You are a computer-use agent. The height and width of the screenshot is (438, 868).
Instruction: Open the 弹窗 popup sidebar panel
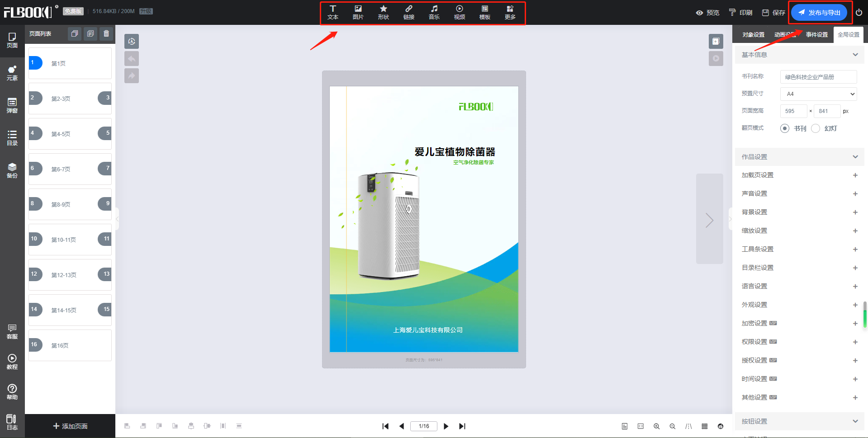(12, 106)
